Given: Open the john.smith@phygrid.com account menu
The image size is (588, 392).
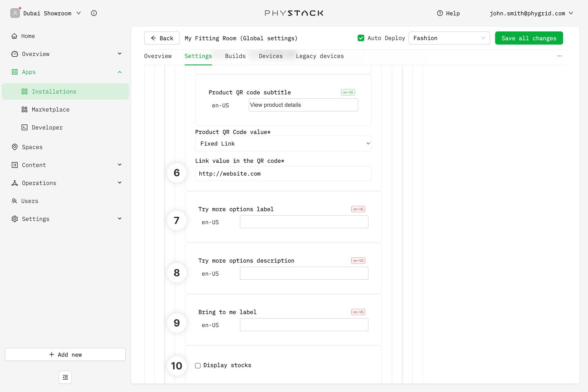Looking at the screenshot, I should [531, 13].
